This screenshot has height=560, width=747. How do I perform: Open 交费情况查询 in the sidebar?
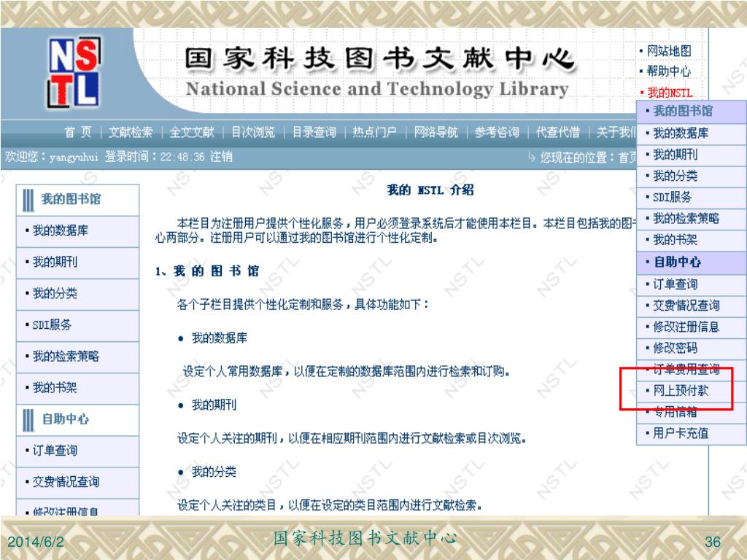pyautogui.click(x=77, y=483)
